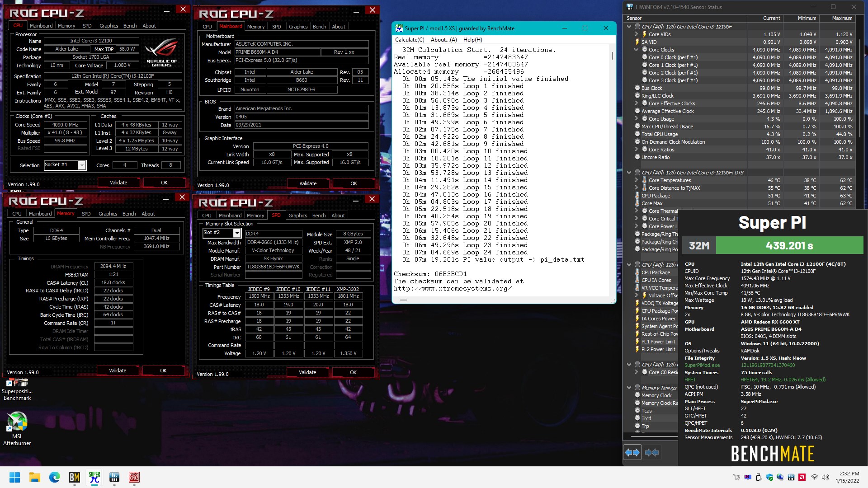Switch to BenchMate in the taskbar
The image size is (868, 488).
[x=74, y=477]
